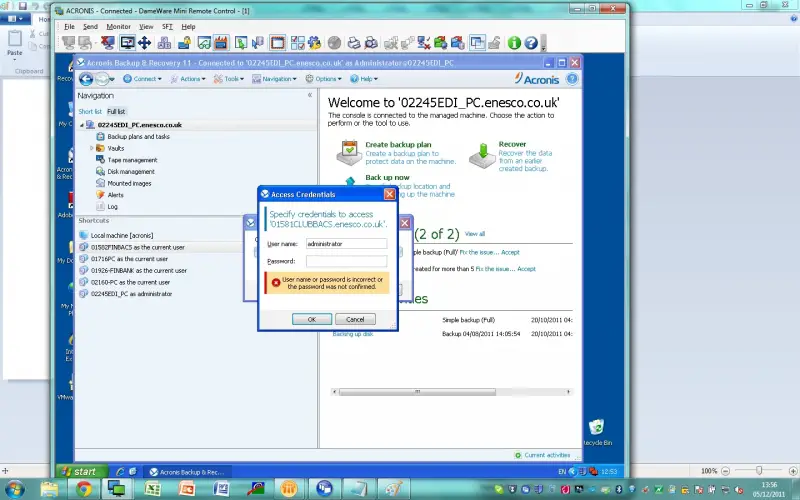Collapse the 02245EDI_PC.enesco.co.uk tree node
Image resolution: width=800 pixels, height=500 pixels.
82,125
